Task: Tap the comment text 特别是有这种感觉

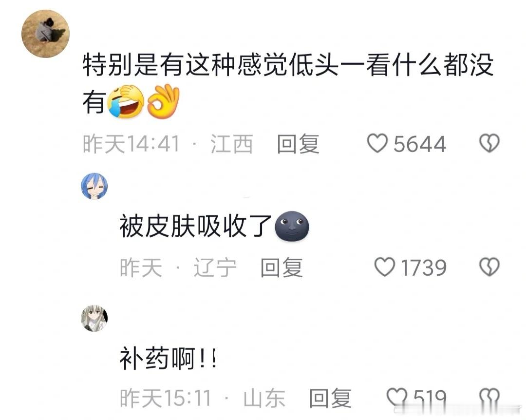Action: 185,65
